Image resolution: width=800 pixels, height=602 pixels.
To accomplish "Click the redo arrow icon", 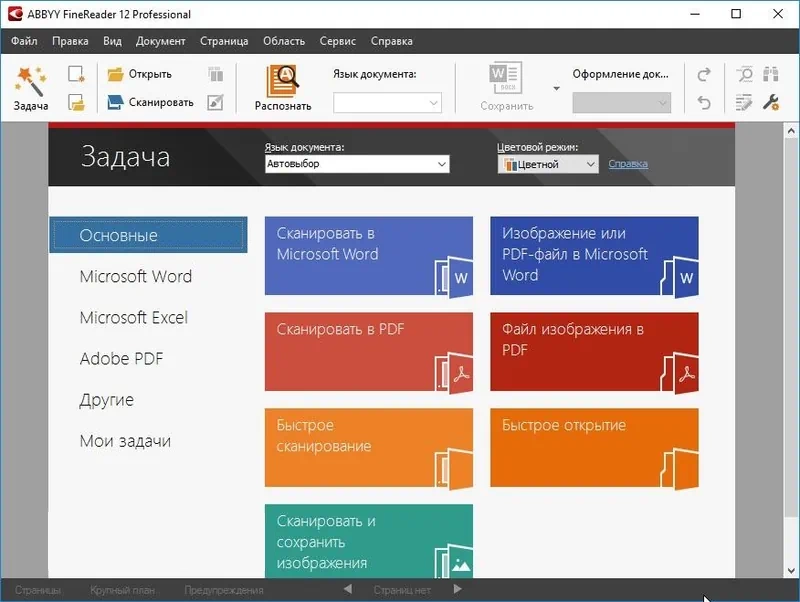I will pos(704,75).
